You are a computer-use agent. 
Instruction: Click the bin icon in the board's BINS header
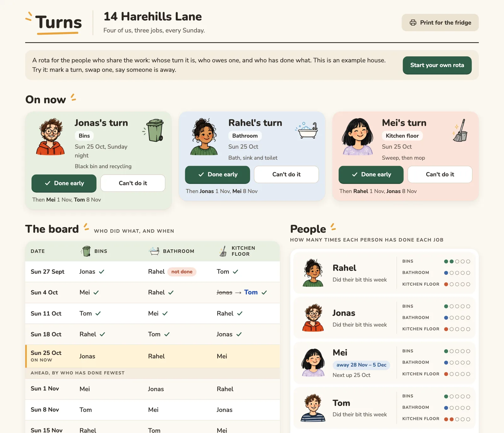pos(86,251)
